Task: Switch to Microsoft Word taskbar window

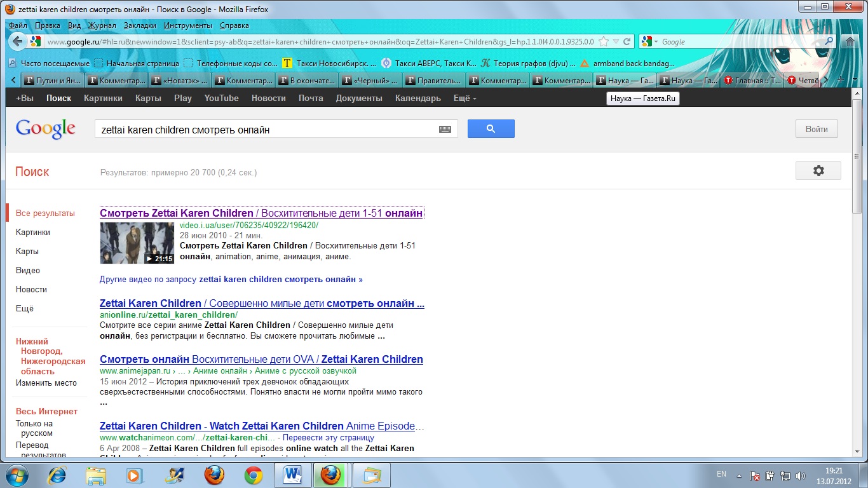Action: pyautogui.click(x=292, y=475)
